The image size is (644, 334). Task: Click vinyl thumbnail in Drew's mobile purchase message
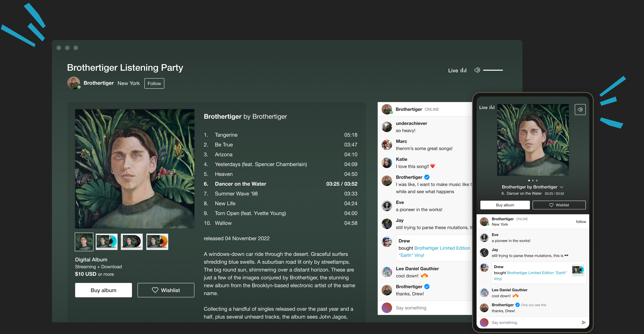pos(578,270)
